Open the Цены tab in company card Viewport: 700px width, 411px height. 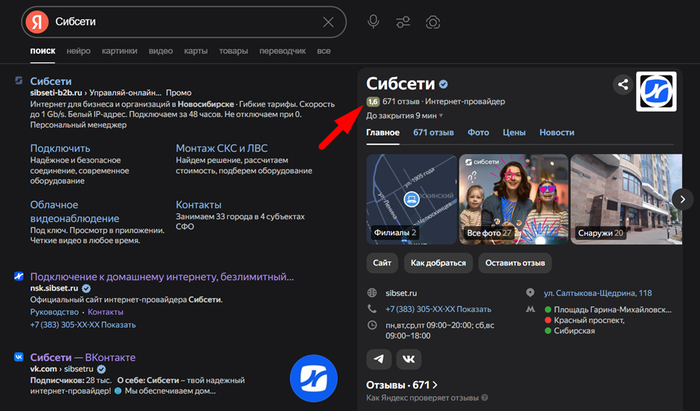514,132
